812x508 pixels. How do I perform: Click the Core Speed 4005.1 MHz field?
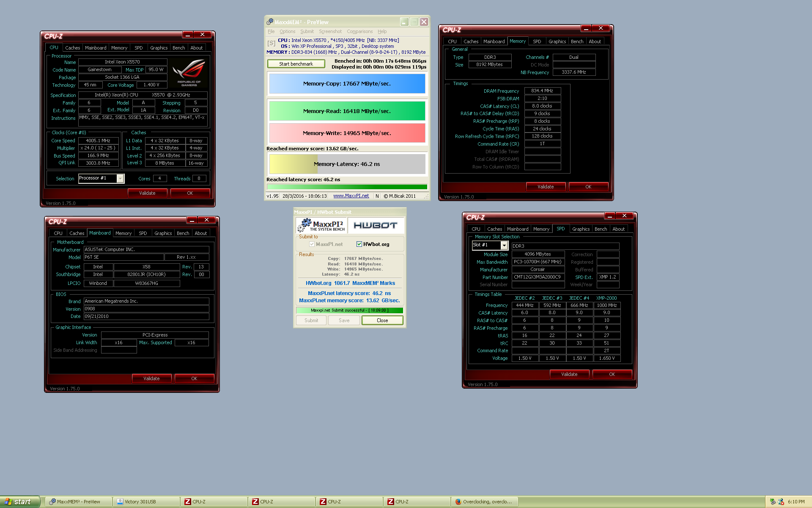point(98,141)
